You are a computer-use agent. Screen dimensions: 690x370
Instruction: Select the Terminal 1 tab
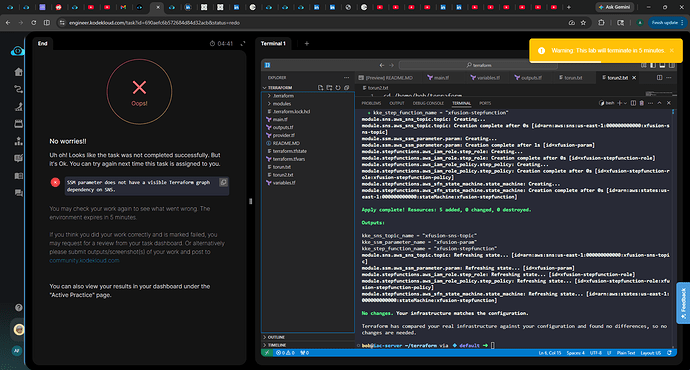(x=273, y=44)
